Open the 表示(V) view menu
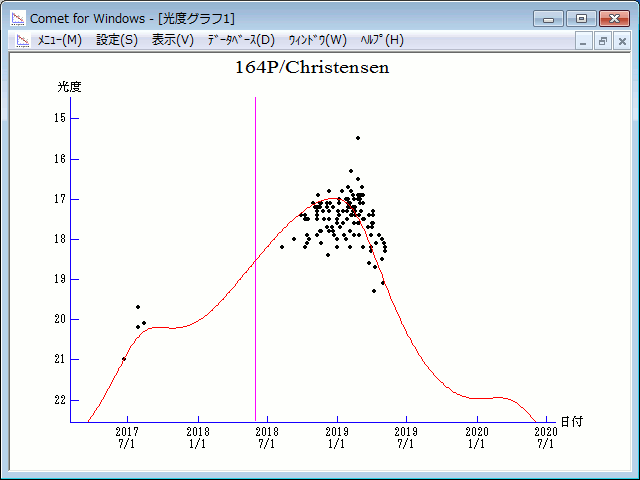Screen dimensions: 640x480 tap(173, 40)
